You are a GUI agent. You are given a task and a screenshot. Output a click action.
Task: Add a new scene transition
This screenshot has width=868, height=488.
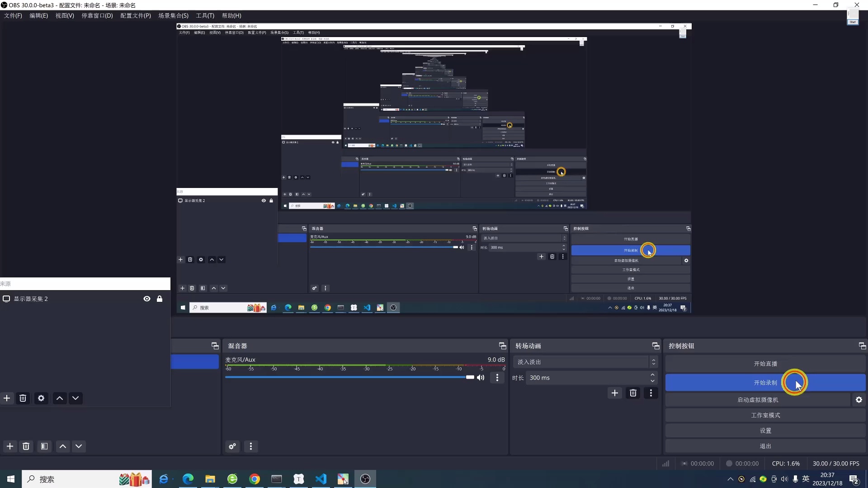tap(615, 393)
